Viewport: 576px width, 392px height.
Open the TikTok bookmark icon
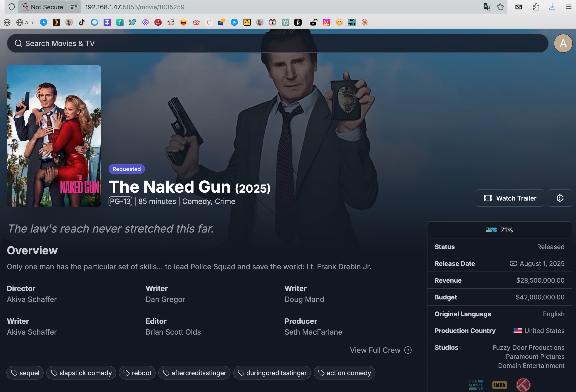click(x=82, y=22)
